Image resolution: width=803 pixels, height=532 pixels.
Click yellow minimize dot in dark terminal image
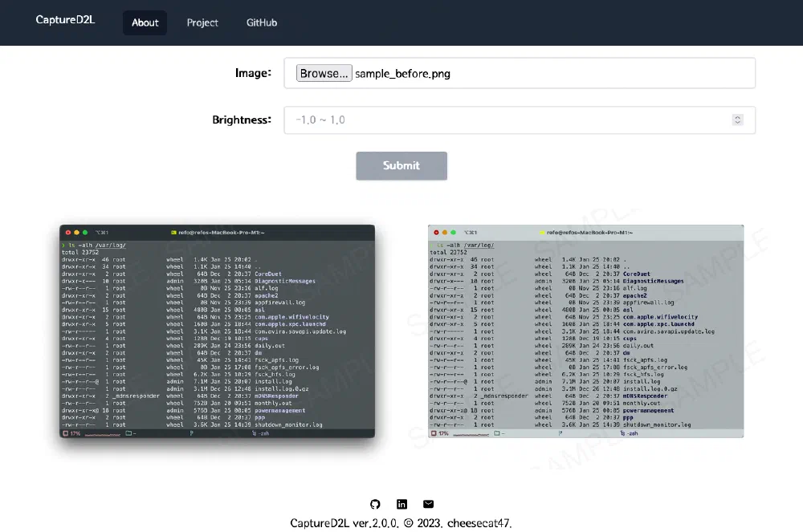(x=76, y=232)
